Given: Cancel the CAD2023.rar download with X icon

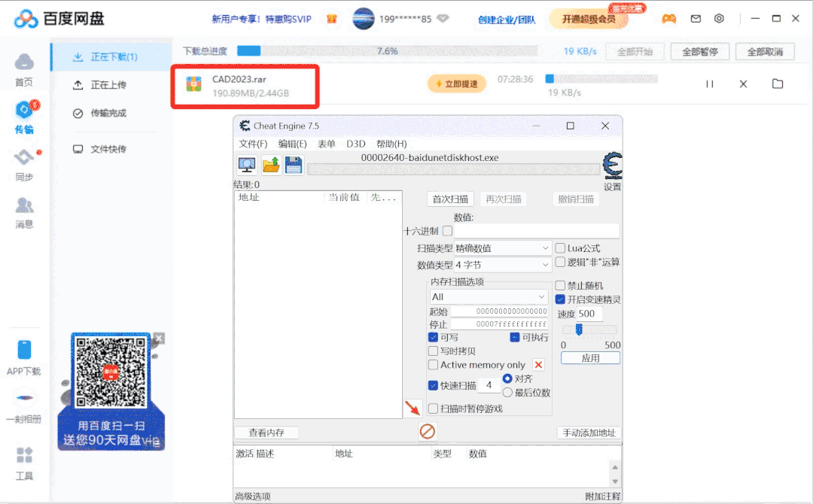Looking at the screenshot, I should (x=743, y=83).
